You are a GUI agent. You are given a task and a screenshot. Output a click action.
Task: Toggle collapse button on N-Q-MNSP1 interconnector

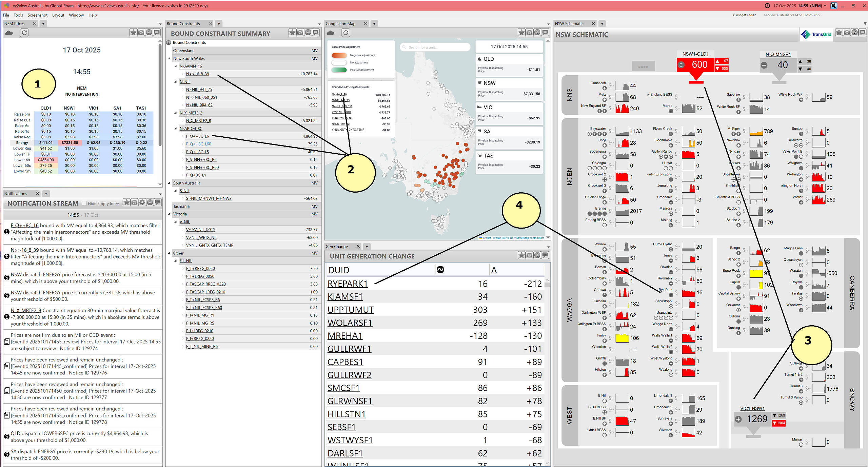[764, 65]
